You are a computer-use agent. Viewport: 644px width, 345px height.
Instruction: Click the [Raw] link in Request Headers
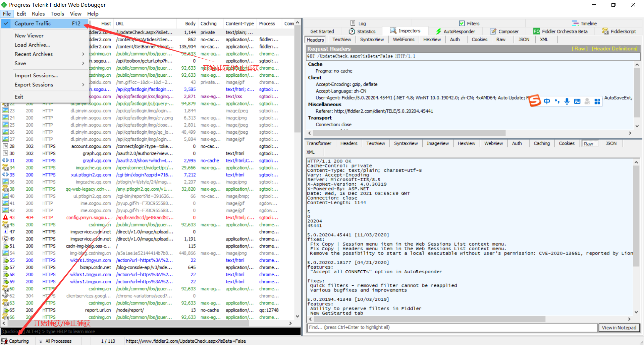tap(579, 49)
